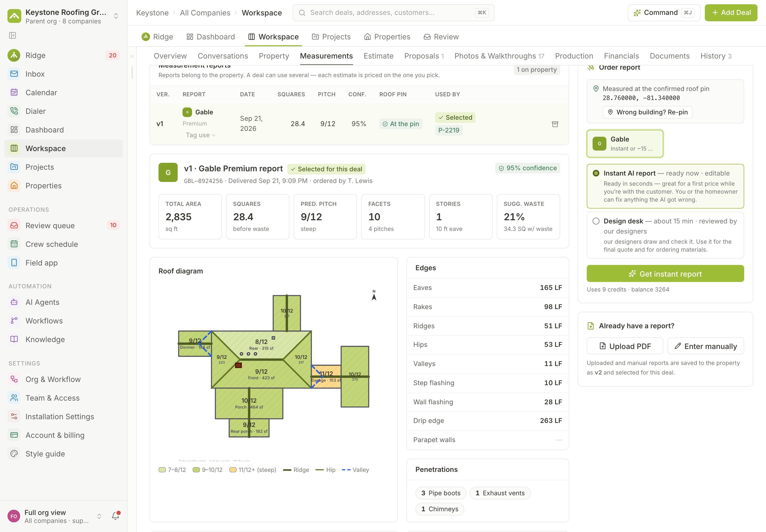The width and height of the screenshot is (766, 532).
Task: Open Account & billing
Action: (x=63, y=435)
